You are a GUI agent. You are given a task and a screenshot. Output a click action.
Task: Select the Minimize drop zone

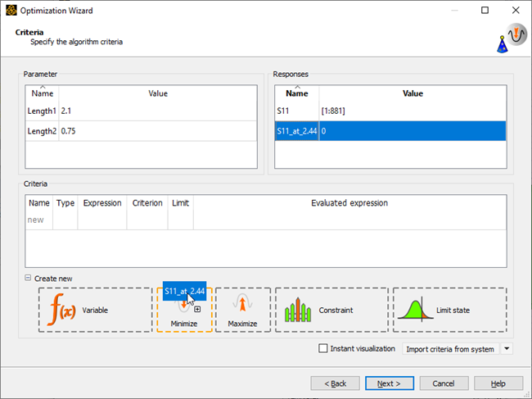[x=184, y=310]
